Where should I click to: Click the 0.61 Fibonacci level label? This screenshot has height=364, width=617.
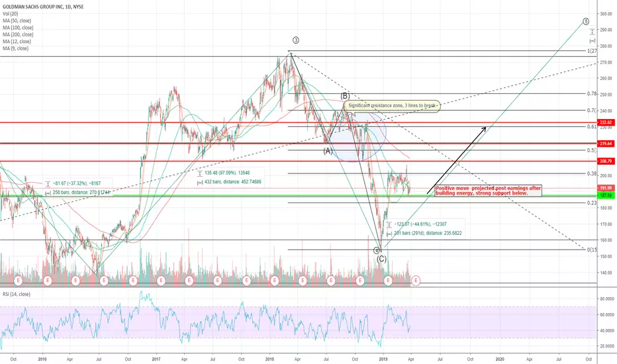click(x=591, y=126)
